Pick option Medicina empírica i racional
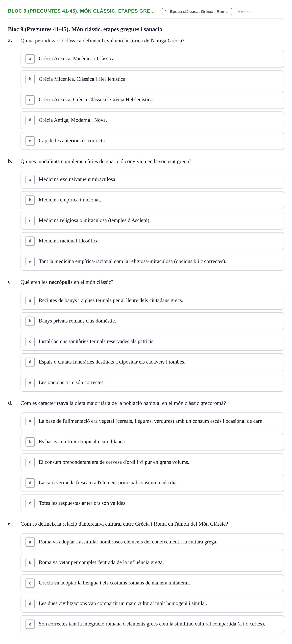The height and width of the screenshot is (644, 292). [x=152, y=200]
